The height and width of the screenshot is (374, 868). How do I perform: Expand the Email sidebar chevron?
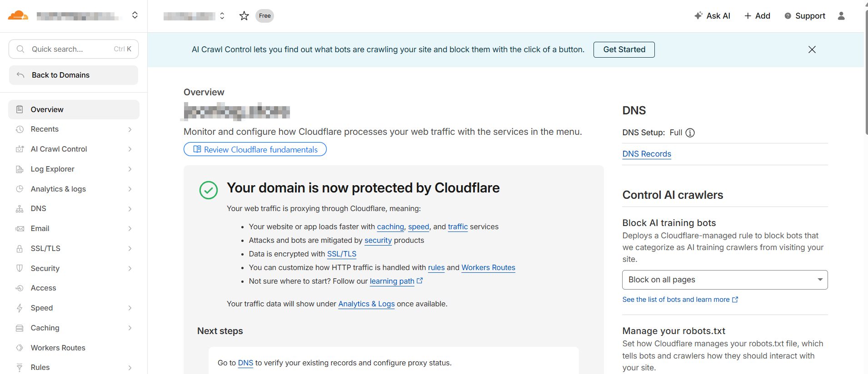pos(130,228)
